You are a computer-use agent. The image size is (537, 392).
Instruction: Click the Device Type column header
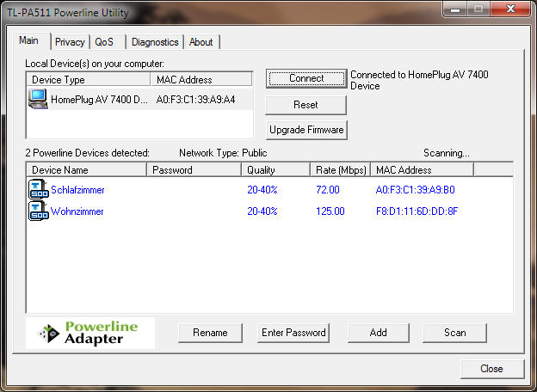pyautogui.click(x=89, y=80)
